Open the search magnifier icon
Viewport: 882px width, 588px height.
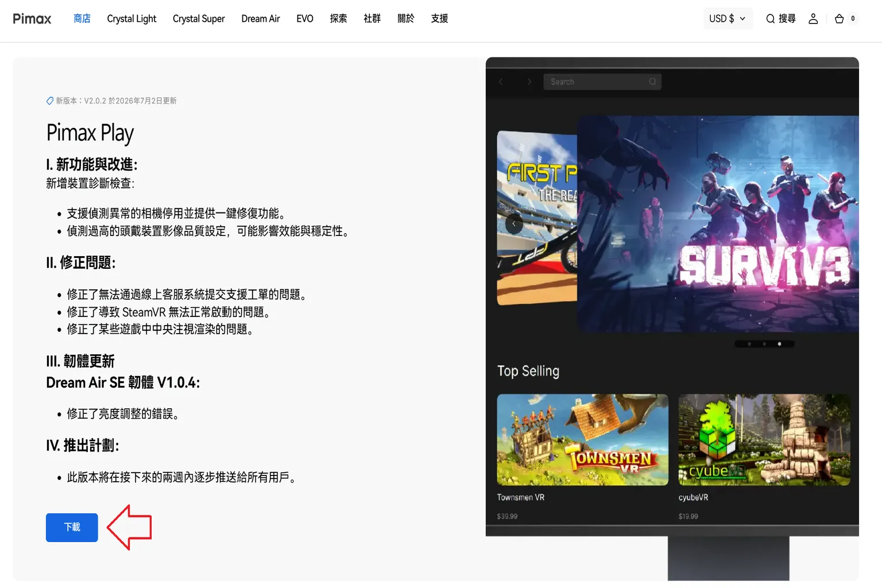(770, 19)
